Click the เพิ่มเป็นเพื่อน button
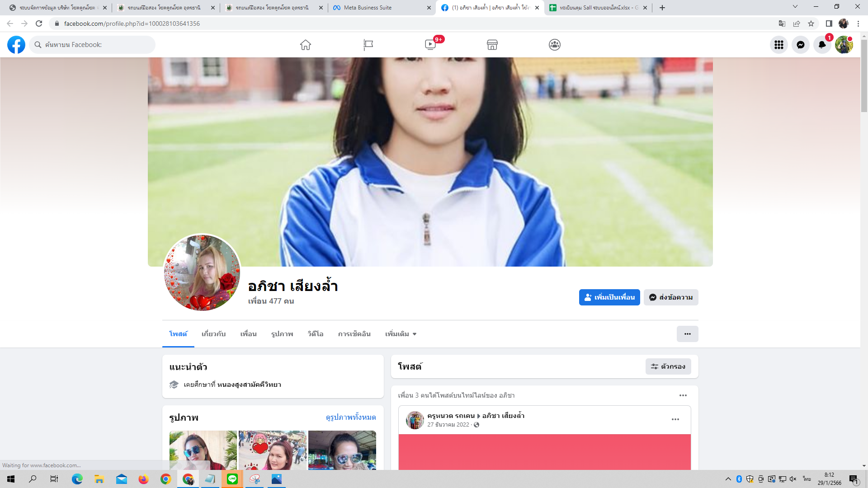The width and height of the screenshot is (868, 488). pyautogui.click(x=609, y=297)
